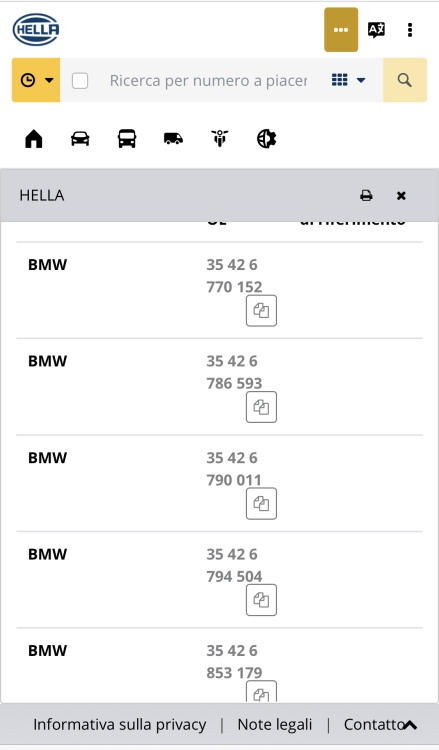Go to the home icon
439x750 pixels.
(33, 139)
